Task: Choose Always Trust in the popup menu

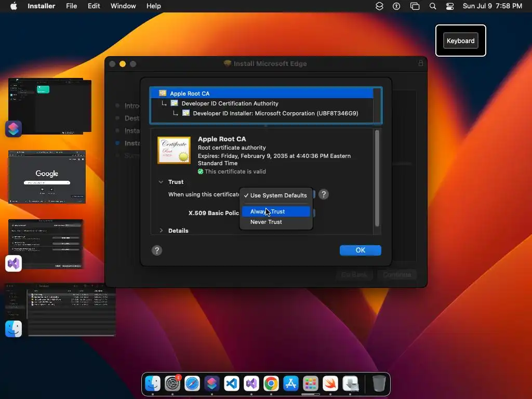Action: 276,211
